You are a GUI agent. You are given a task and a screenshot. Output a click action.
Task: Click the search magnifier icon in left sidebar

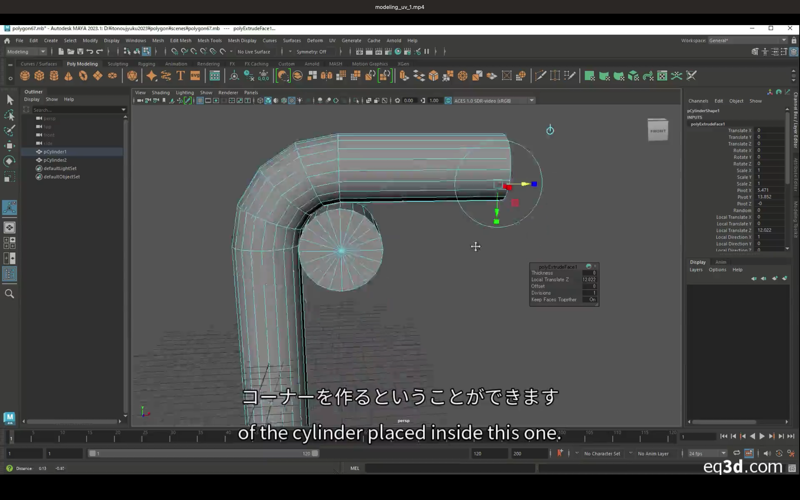click(x=10, y=294)
